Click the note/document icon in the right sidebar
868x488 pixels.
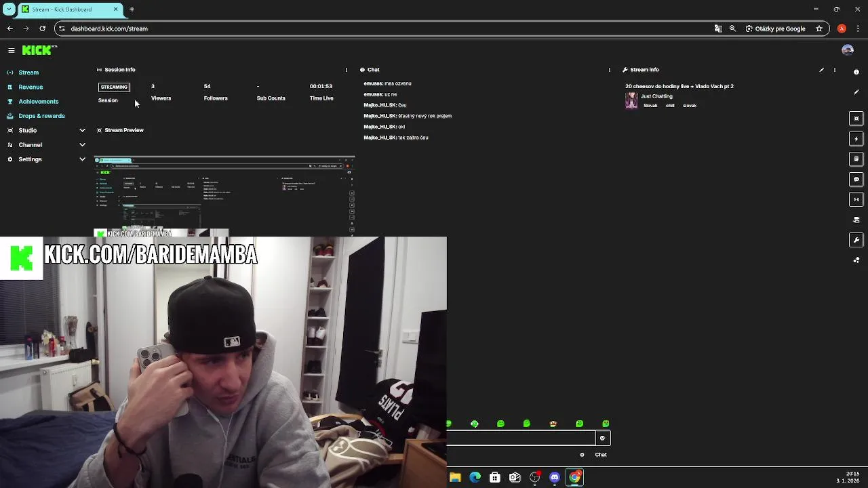point(856,159)
